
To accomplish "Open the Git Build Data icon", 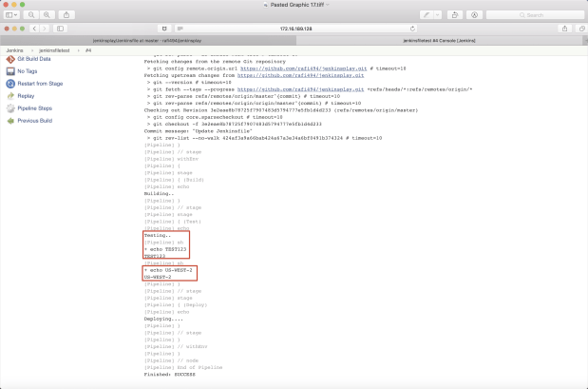I will (x=10, y=59).
